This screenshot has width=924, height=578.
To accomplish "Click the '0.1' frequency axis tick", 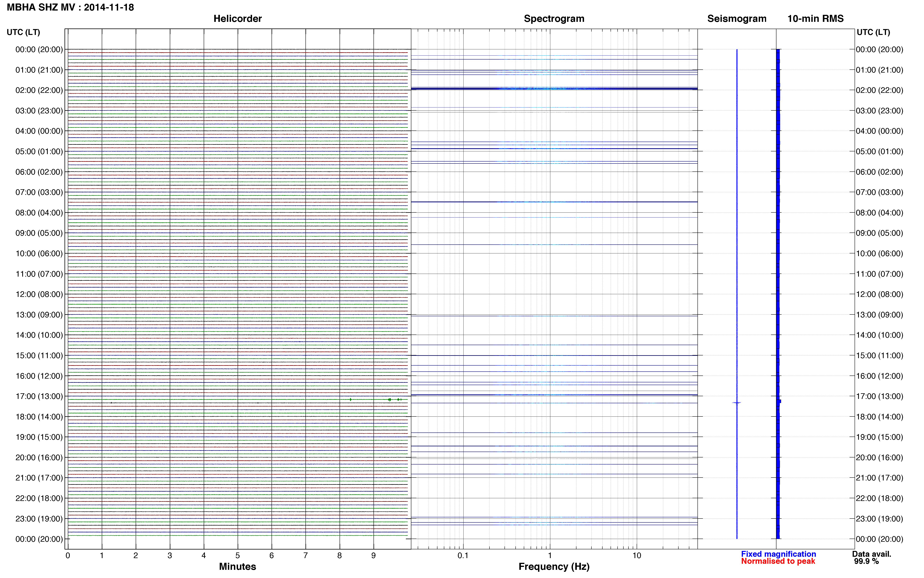I will [x=463, y=555].
